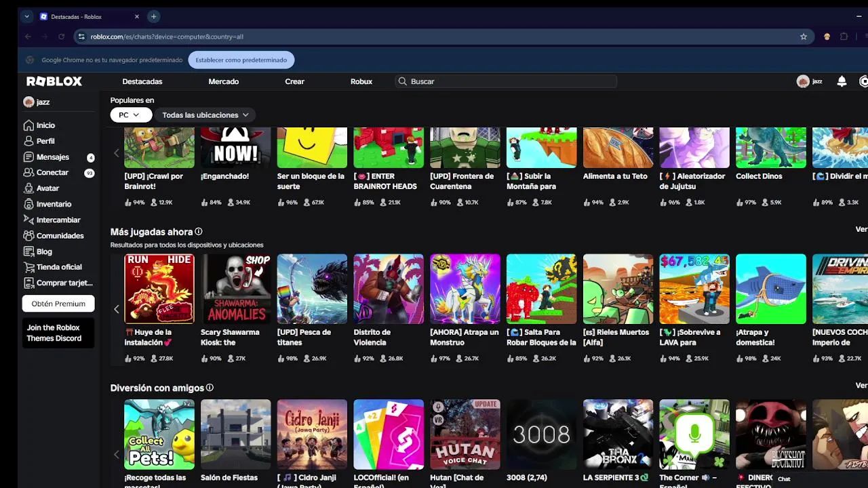Open Inventario in the sidebar
Viewport: 868px width, 488px height.
47,204
